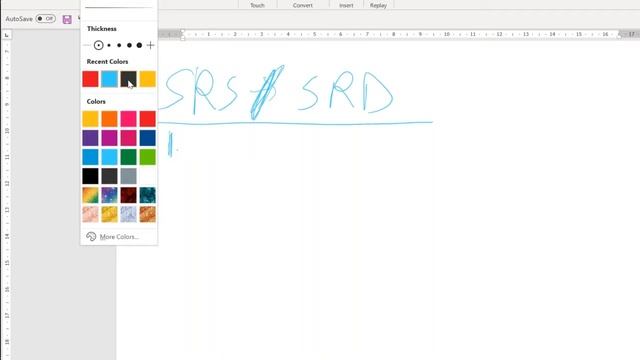Choose purple in the Colors grid

90,138
